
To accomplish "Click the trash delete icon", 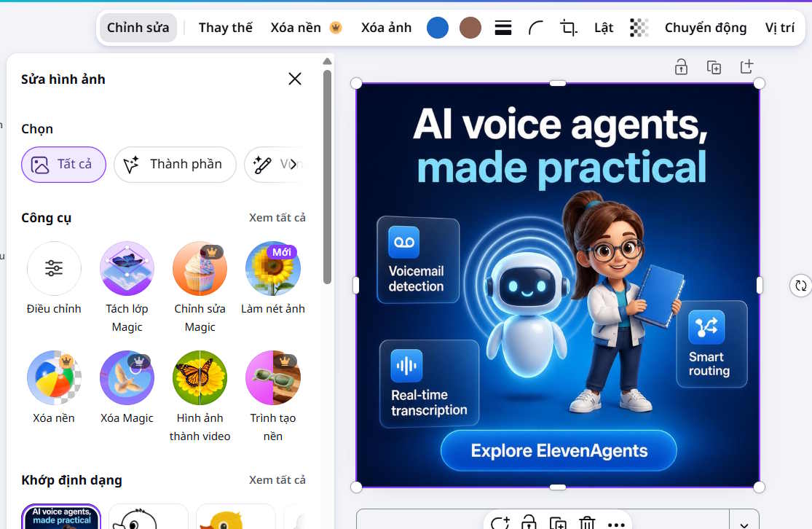I will [x=587, y=522].
